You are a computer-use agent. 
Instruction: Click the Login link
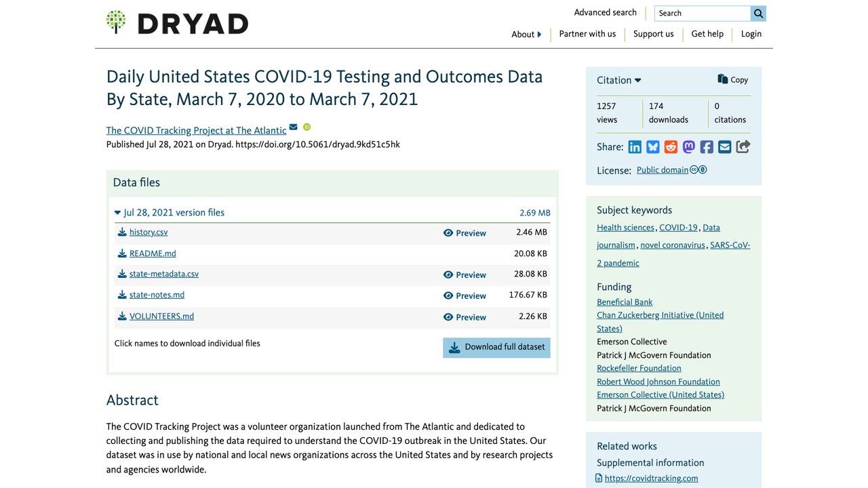(x=751, y=34)
